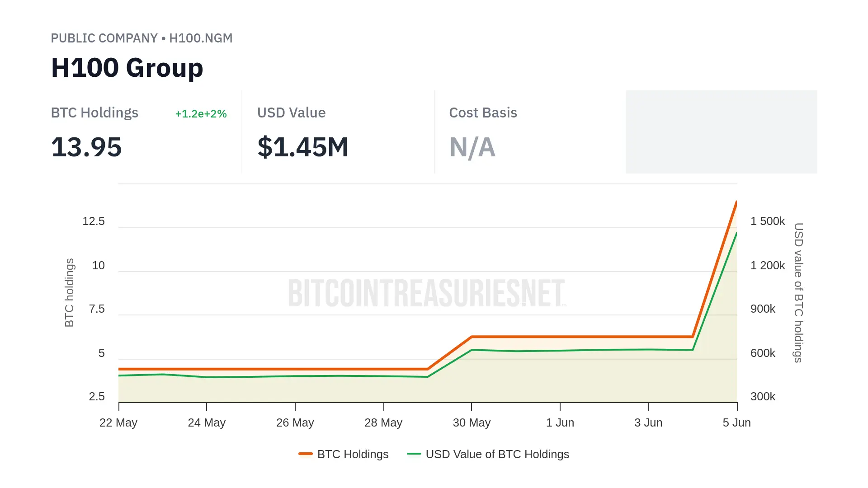Click the +1.2e+2% change indicator
This screenshot has width=868, height=488.
201,114
